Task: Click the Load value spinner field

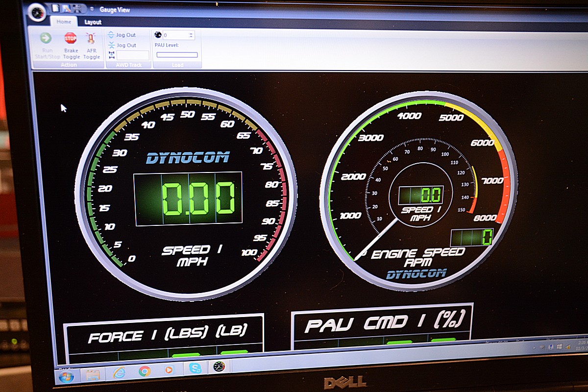Action: coord(178,35)
